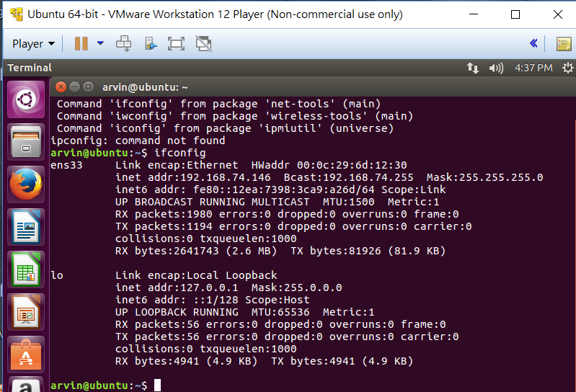Click HWaddr 00:0c:29:6d:12:30
Viewport: 576px width, 392px height.
coord(329,165)
